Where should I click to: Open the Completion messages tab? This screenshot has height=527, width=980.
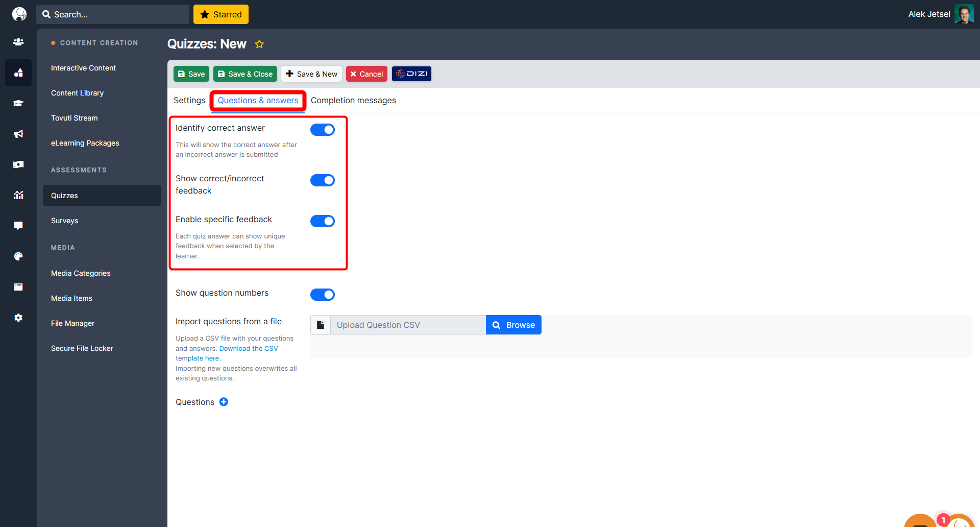[x=353, y=100]
